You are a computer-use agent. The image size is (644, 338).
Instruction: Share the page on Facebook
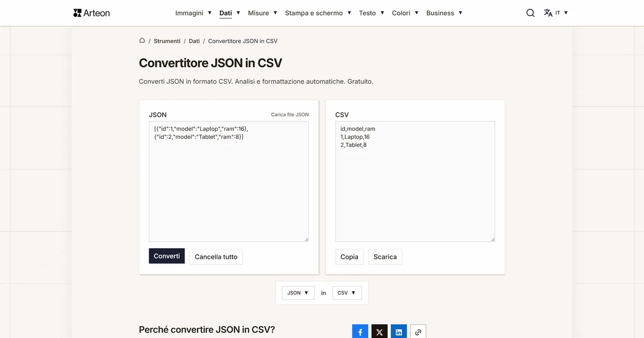pyautogui.click(x=360, y=332)
